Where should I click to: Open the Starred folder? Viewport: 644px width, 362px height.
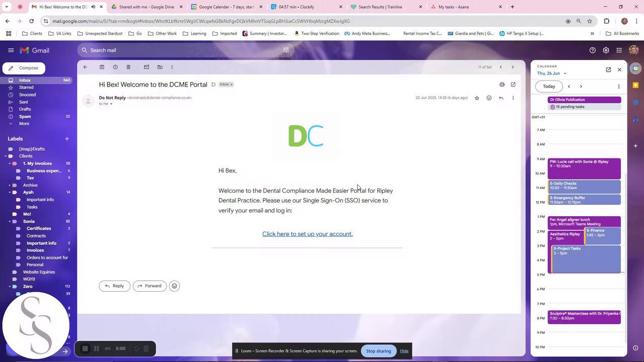pyautogui.click(x=26, y=87)
